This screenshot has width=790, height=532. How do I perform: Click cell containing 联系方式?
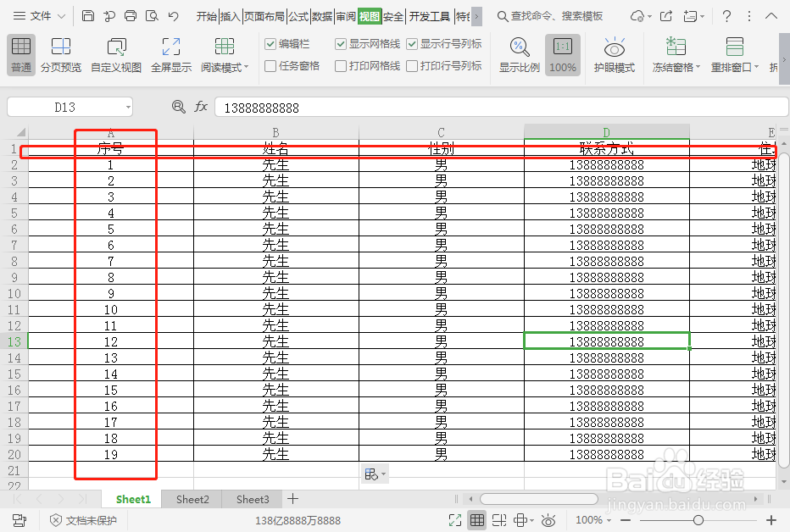pyautogui.click(x=607, y=148)
